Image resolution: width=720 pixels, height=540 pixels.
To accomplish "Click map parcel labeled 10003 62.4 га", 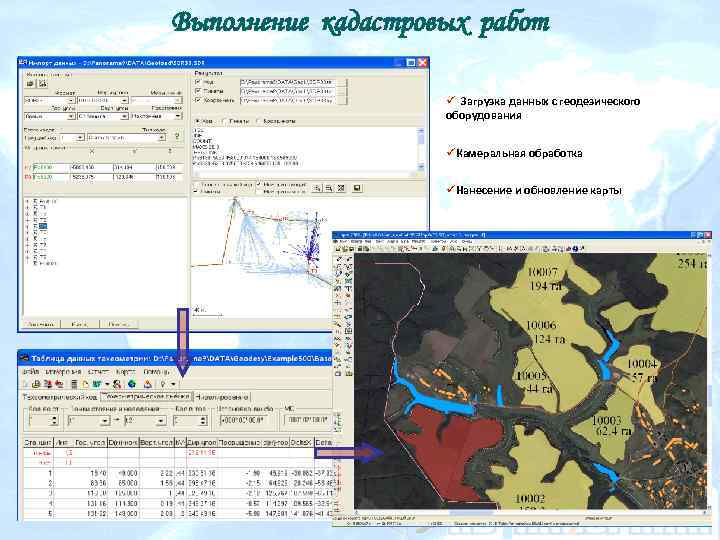I will (611, 426).
